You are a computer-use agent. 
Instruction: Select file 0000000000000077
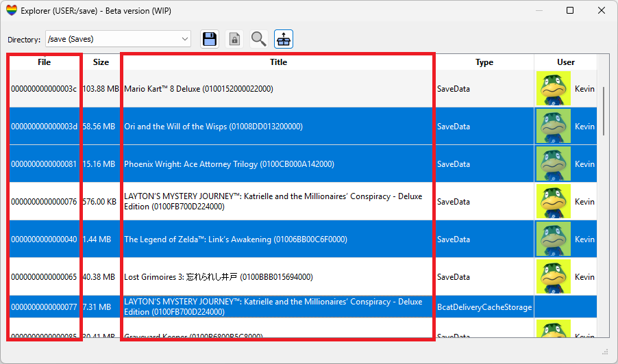tap(44, 307)
